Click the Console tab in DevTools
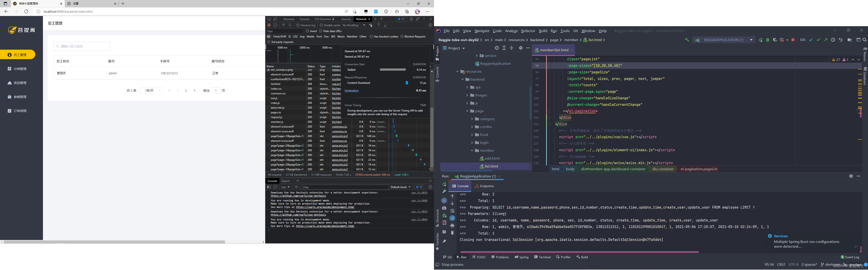 [x=304, y=19]
